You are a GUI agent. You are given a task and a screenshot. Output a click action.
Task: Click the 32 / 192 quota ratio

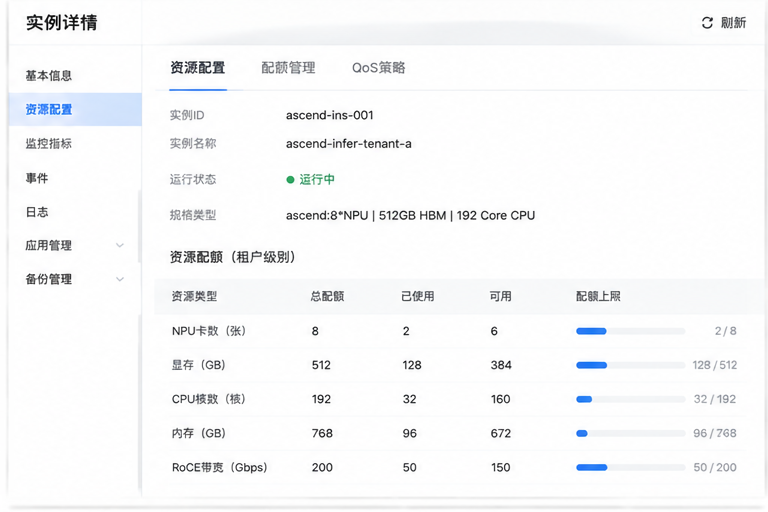click(x=715, y=399)
